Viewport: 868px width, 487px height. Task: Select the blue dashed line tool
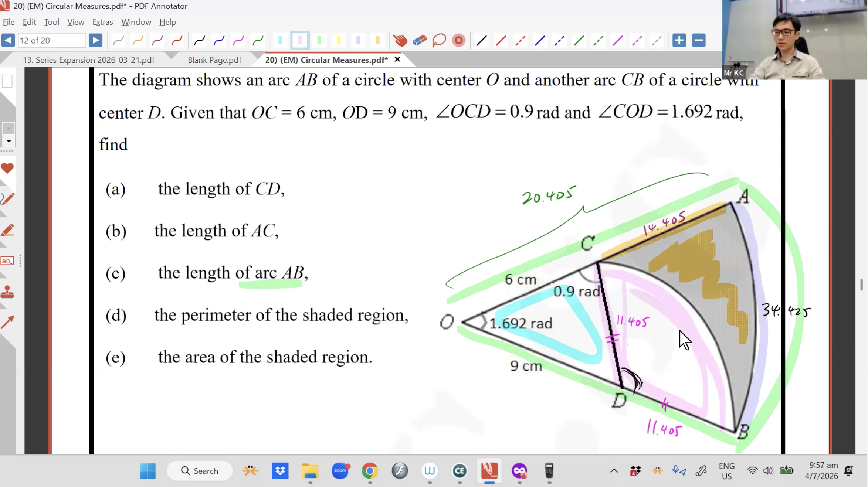[559, 40]
